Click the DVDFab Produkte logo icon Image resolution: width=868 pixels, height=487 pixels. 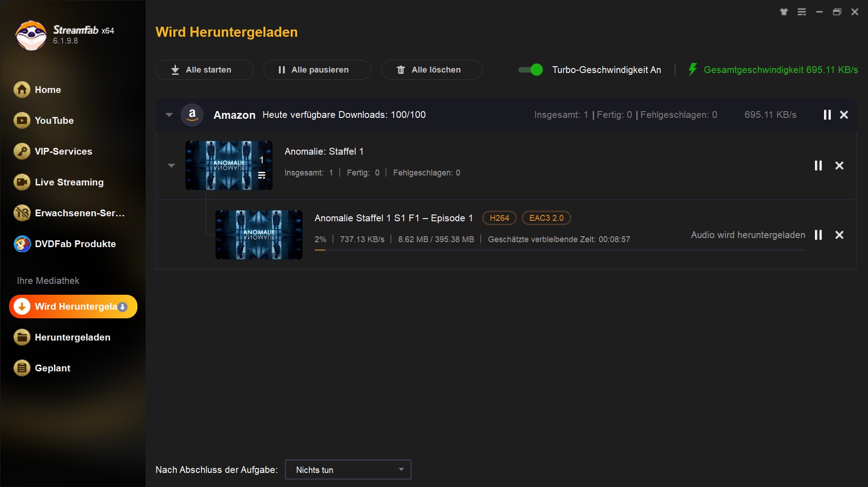22,244
